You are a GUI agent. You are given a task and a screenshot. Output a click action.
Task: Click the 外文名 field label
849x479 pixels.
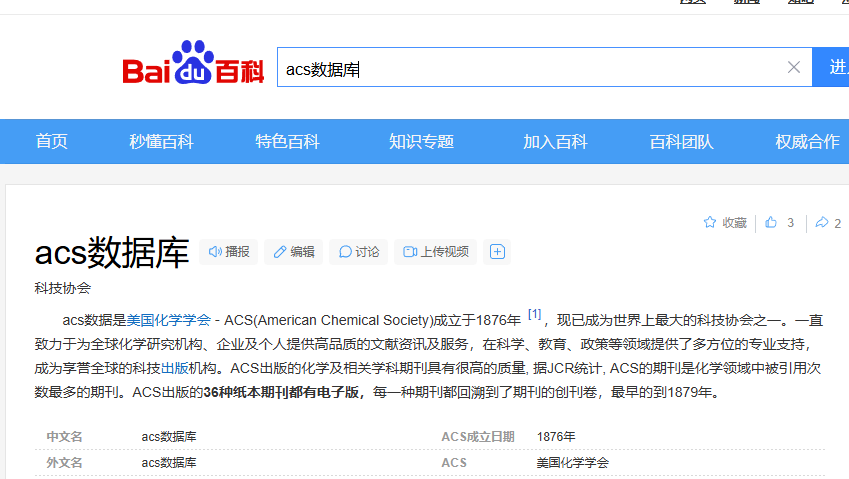(x=64, y=463)
